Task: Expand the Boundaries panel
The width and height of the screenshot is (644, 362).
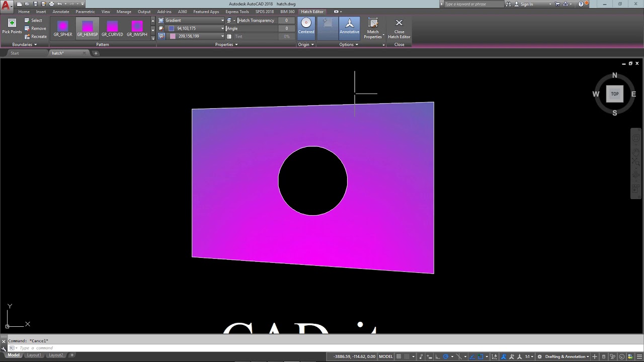Action: tap(24, 45)
